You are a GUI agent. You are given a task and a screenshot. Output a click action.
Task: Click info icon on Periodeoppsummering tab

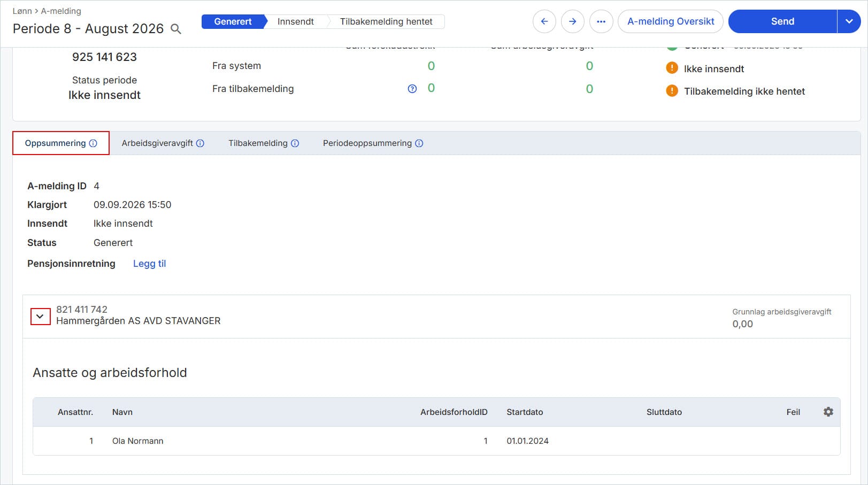click(x=419, y=143)
